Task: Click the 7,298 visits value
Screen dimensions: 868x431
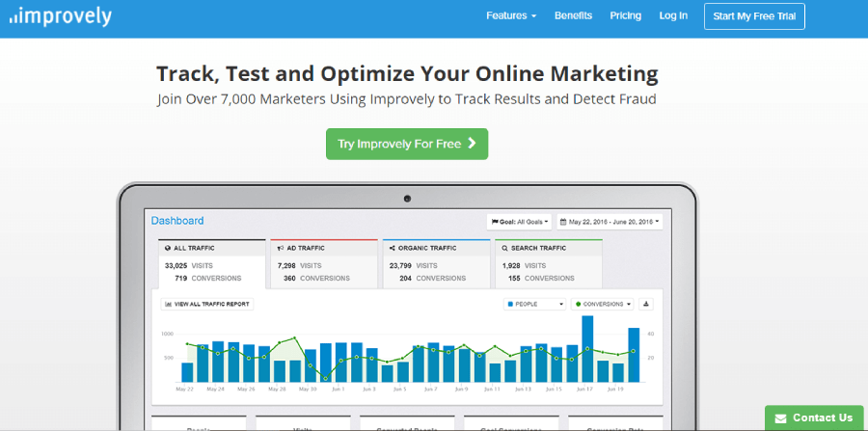Action: click(286, 265)
